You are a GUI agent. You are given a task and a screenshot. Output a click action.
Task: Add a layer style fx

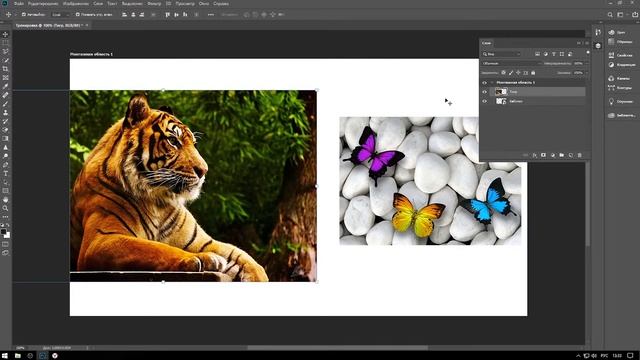pyautogui.click(x=535, y=155)
